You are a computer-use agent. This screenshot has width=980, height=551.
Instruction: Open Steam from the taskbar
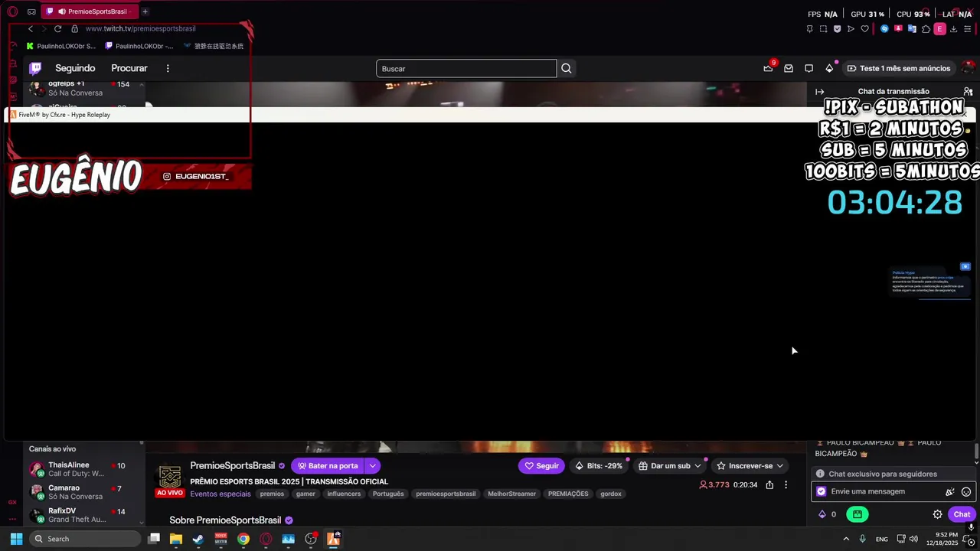click(198, 539)
